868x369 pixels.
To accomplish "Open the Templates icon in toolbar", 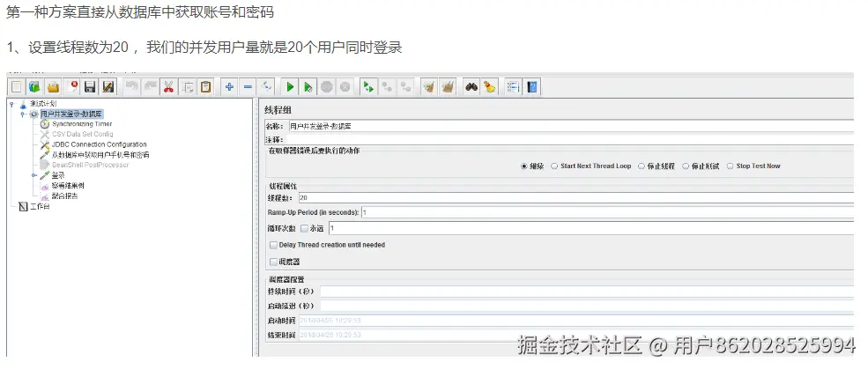I will [35, 87].
